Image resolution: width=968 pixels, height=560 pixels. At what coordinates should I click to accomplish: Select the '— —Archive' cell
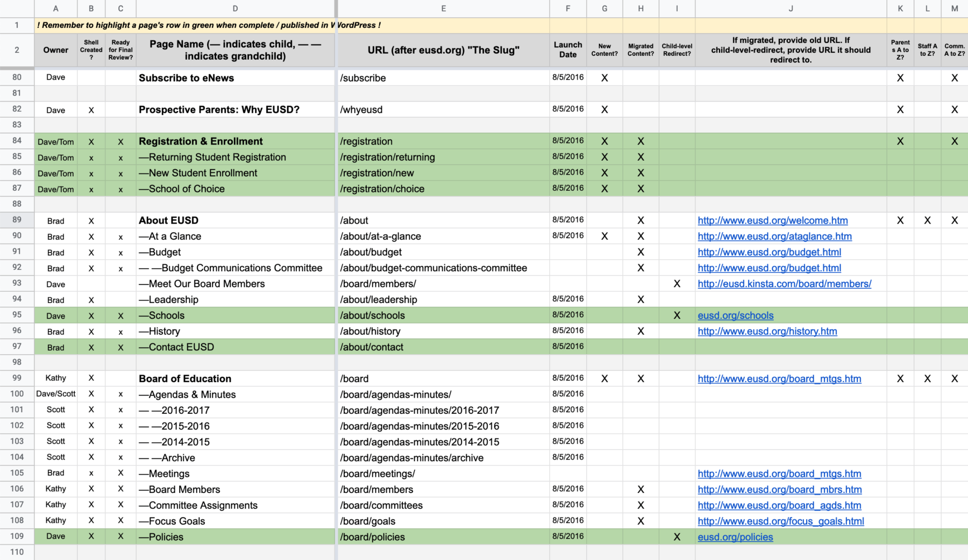point(235,458)
